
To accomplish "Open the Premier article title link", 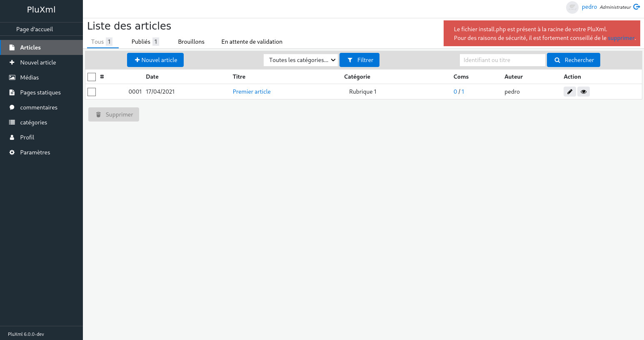I will [x=252, y=92].
